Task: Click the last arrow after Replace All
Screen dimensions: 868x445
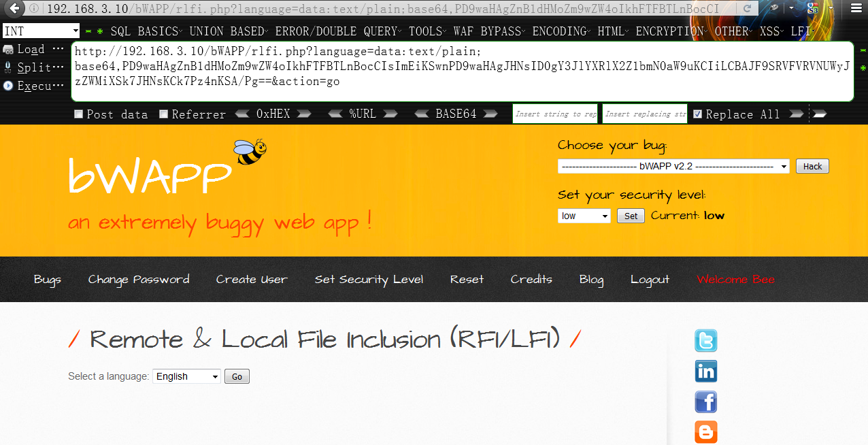Action: pyautogui.click(x=820, y=114)
